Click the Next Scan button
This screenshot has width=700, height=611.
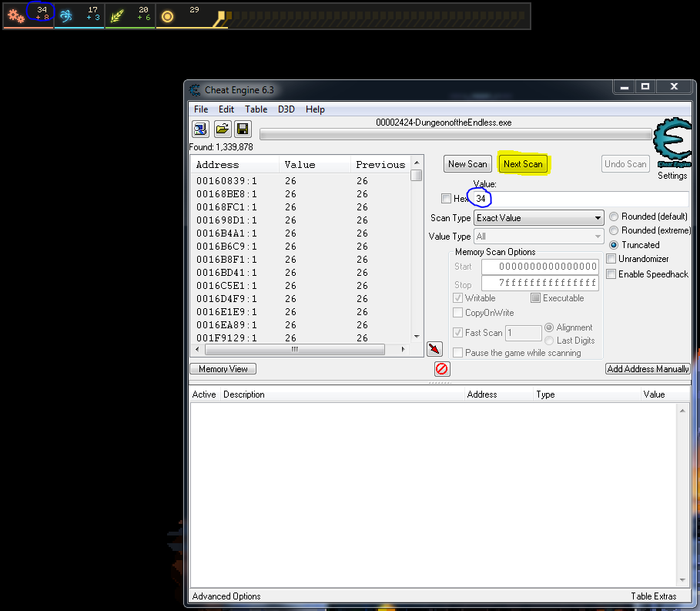[x=523, y=164]
